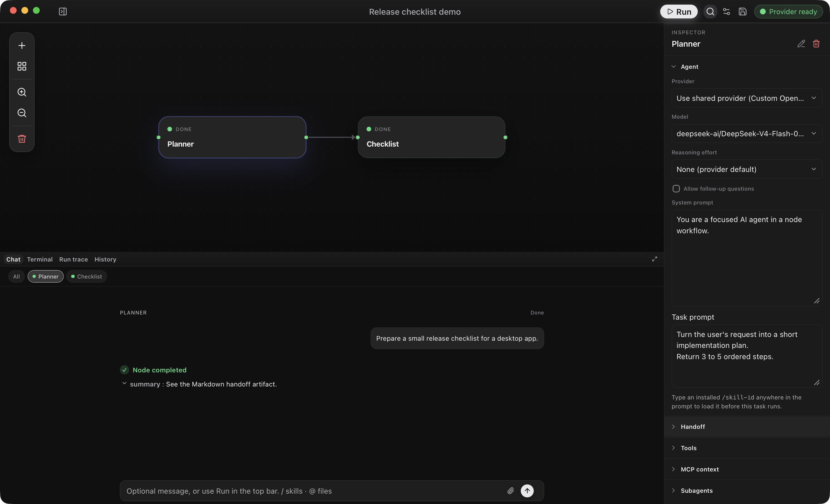Click the Node completed status line
This screenshot has height=504, width=830.
click(x=153, y=370)
